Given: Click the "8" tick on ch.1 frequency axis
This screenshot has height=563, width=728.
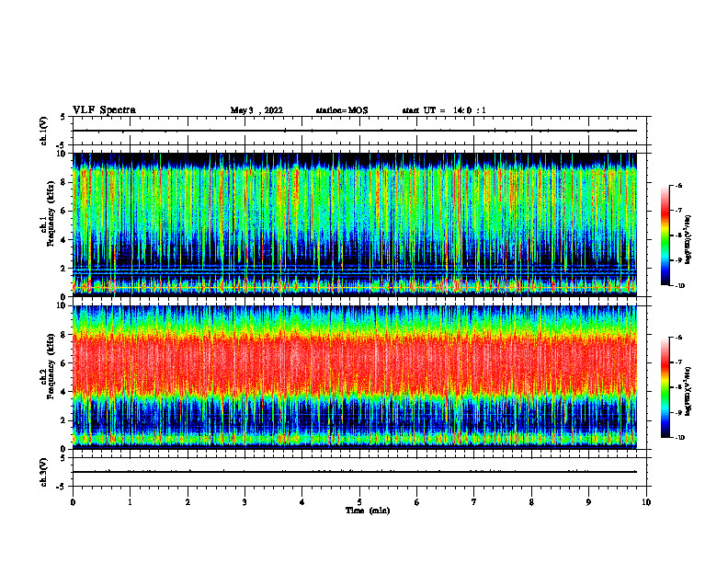Looking at the screenshot, I should click(64, 182).
